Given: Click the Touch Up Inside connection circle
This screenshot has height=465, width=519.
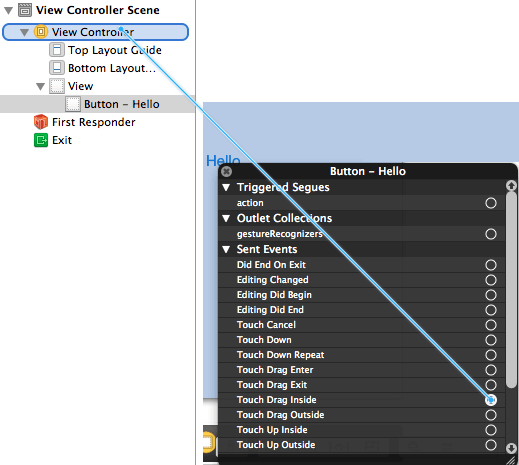Looking at the screenshot, I should (491, 430).
